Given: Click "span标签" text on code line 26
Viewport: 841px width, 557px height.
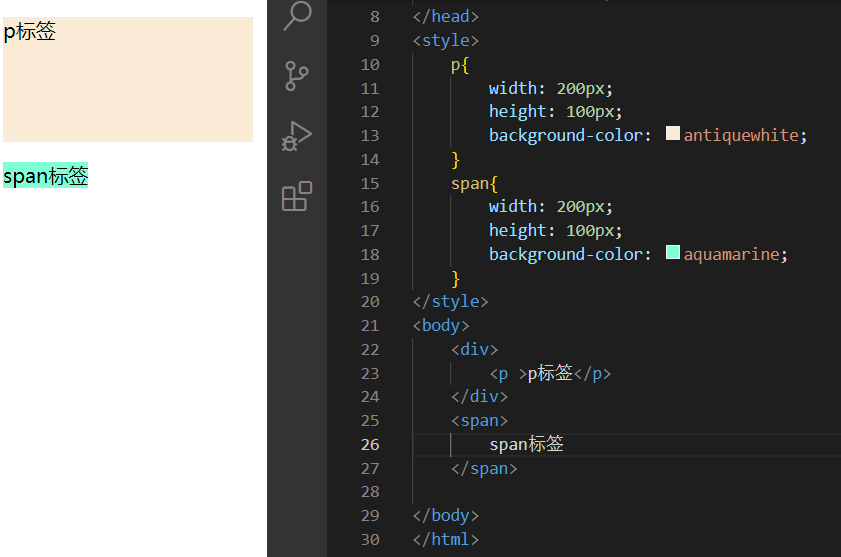Looking at the screenshot, I should pyautogui.click(x=526, y=444).
